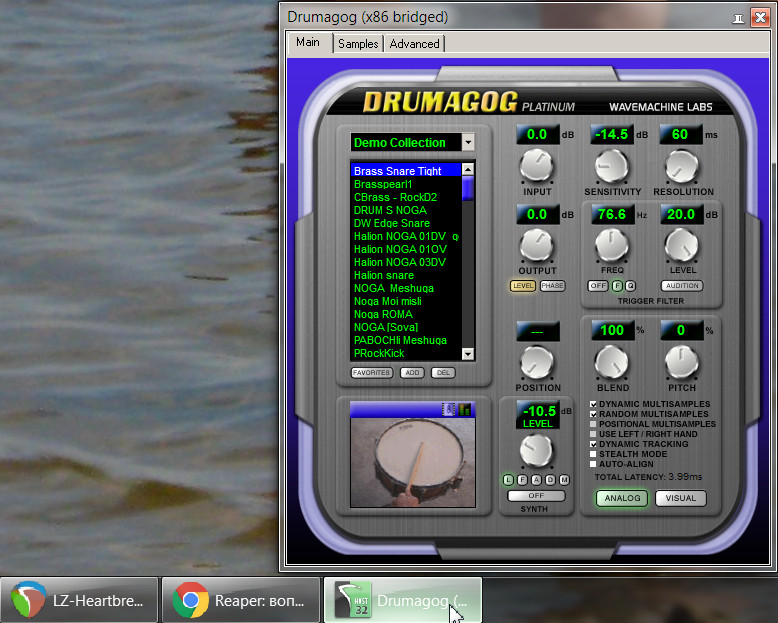Click the trigger filter LEVEL knob
The image size is (778, 623).
pos(682,245)
